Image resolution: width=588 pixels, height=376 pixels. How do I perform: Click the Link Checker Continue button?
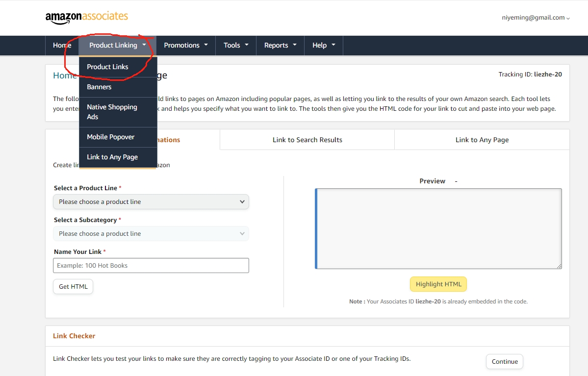click(x=504, y=361)
